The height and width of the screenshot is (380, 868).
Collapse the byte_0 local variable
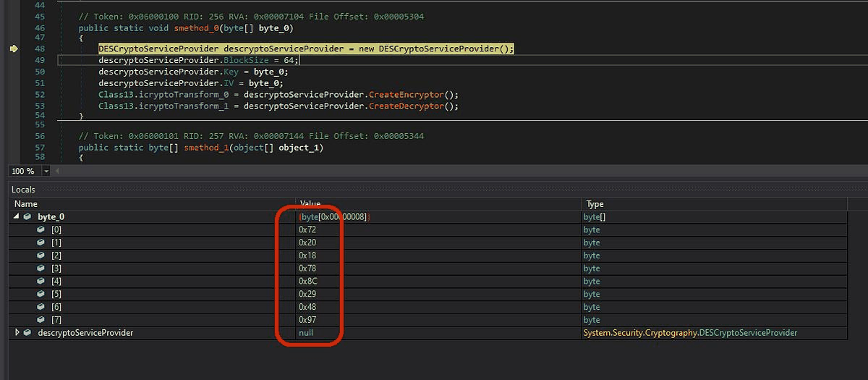(17, 217)
